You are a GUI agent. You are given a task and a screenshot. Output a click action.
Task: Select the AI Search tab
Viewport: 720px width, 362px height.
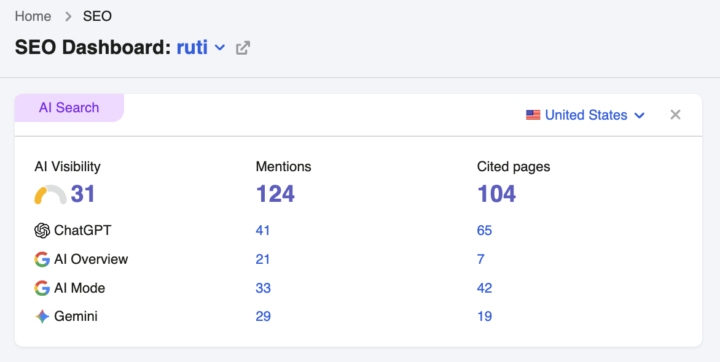[69, 107]
